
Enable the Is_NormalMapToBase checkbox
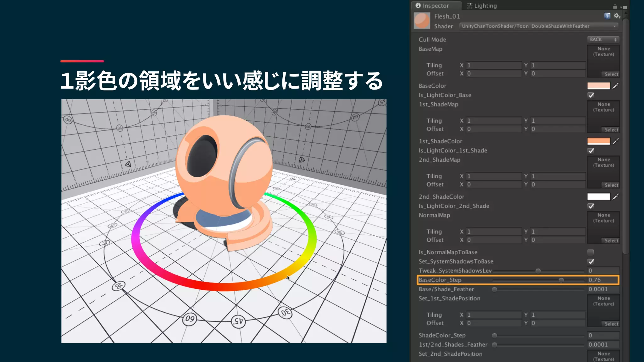coord(591,252)
